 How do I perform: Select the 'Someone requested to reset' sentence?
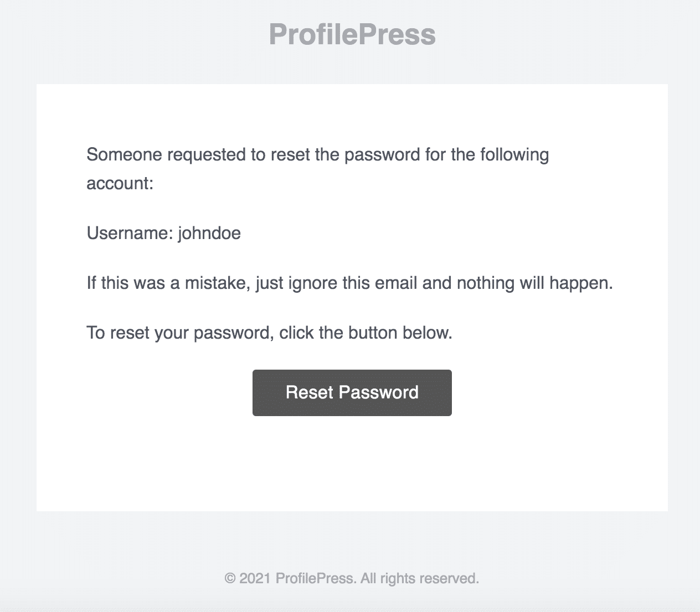[x=318, y=169]
